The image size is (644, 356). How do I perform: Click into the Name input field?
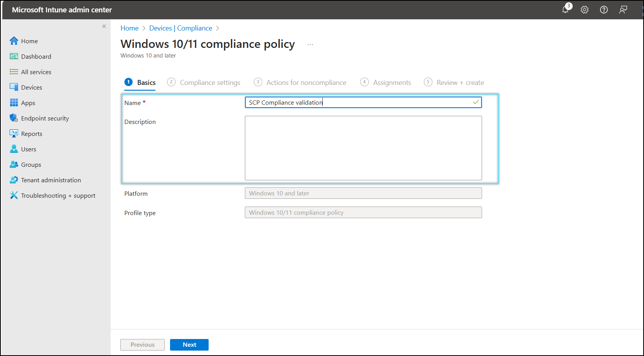tap(363, 102)
